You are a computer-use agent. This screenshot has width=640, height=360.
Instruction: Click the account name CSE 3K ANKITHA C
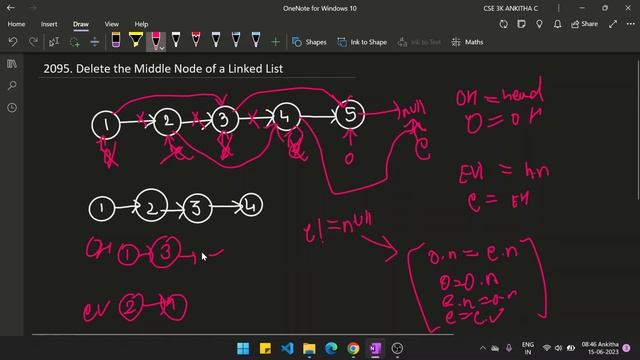click(x=510, y=8)
